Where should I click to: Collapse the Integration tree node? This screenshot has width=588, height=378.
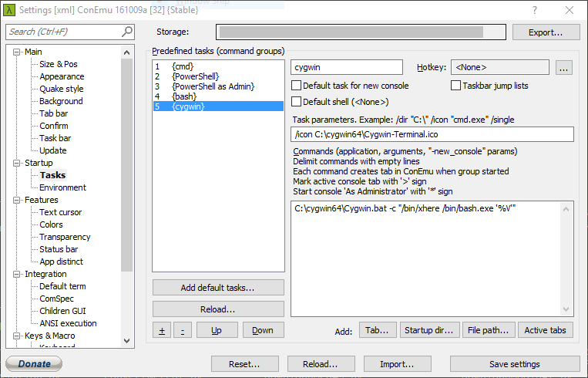16,275
